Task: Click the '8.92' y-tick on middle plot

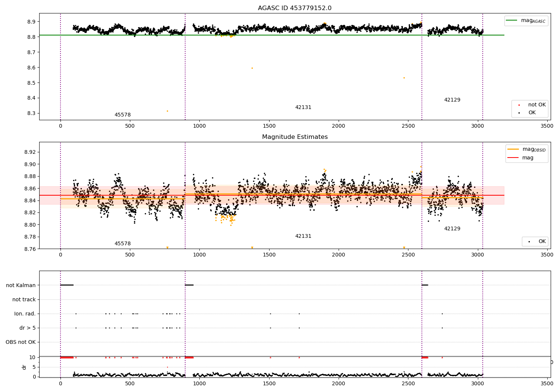Action: click(30, 152)
